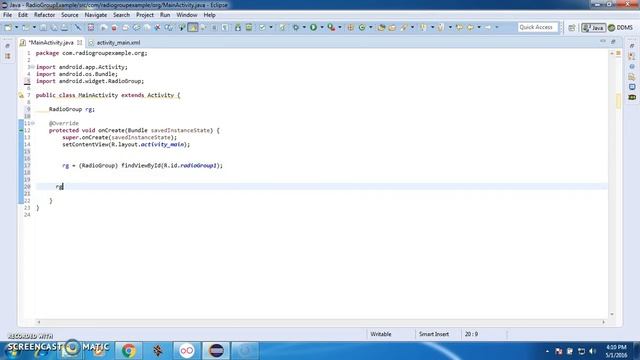640x360 pixels.
Task: Toggle Smart Insert mode in status bar
Action: pos(433,334)
